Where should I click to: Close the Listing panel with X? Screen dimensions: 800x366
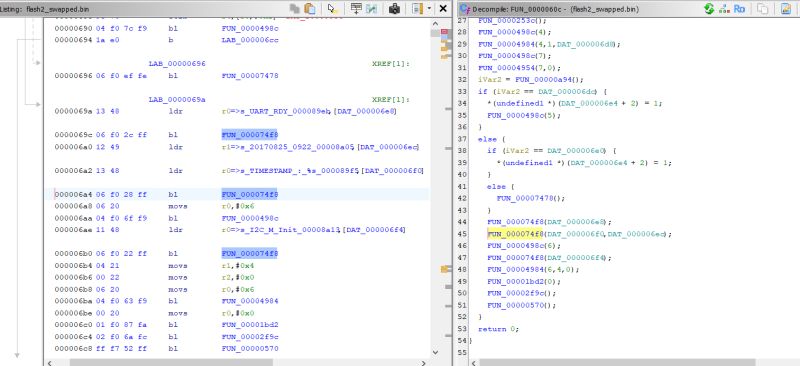pyautogui.click(x=443, y=9)
